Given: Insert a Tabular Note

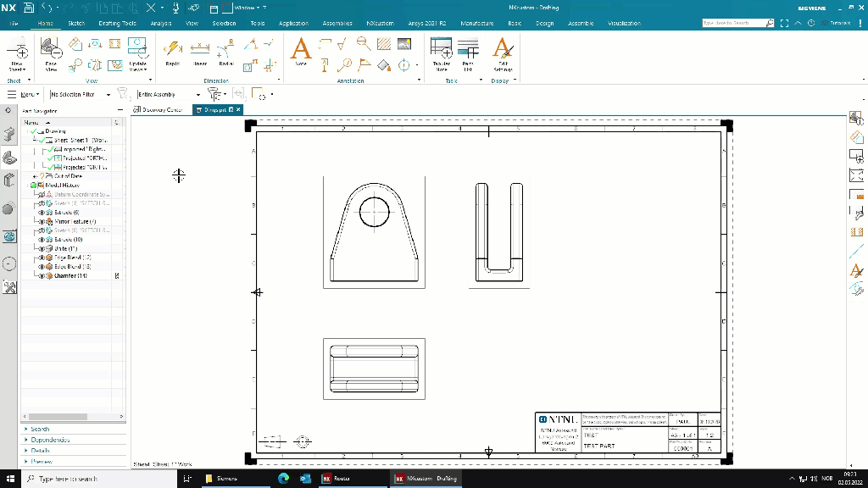Looking at the screenshot, I should click(x=442, y=53).
